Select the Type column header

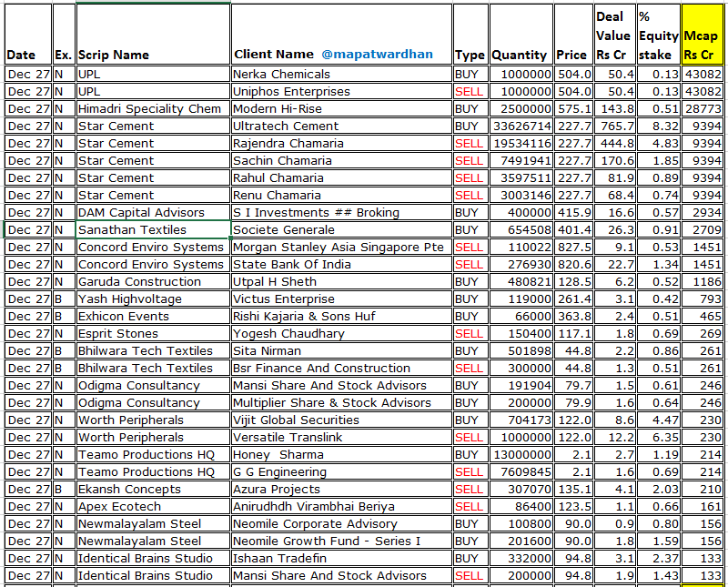[470, 35]
